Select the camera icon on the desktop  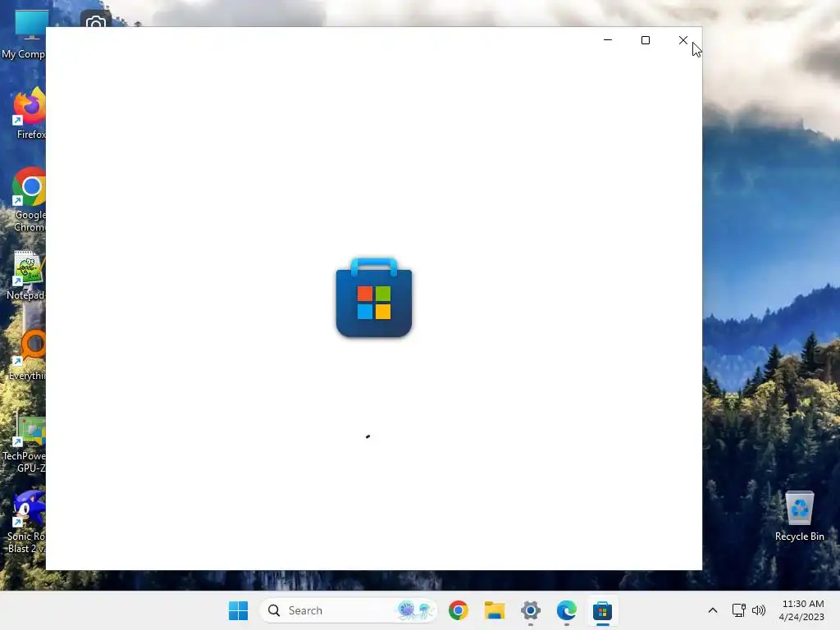click(96, 20)
